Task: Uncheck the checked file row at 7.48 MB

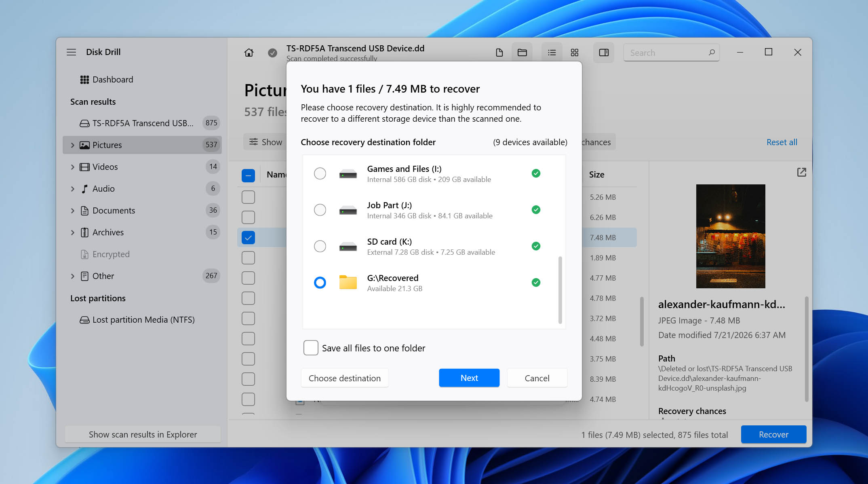Action: click(248, 237)
